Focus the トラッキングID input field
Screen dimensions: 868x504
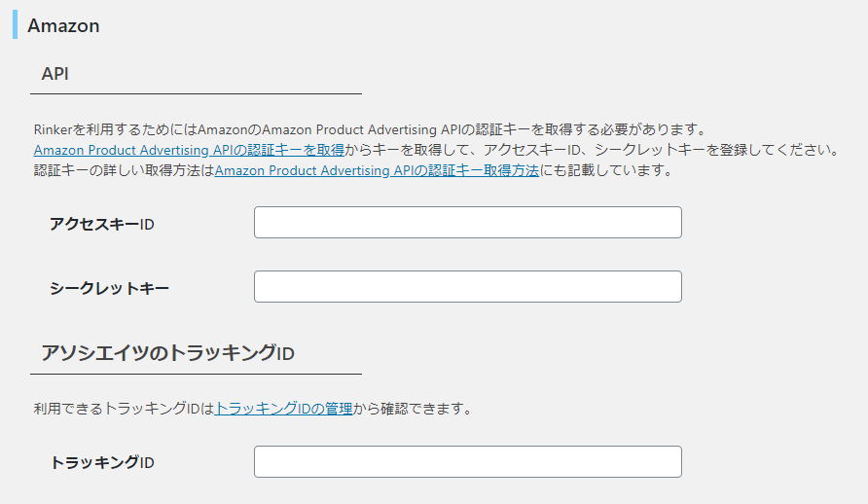[x=468, y=462]
